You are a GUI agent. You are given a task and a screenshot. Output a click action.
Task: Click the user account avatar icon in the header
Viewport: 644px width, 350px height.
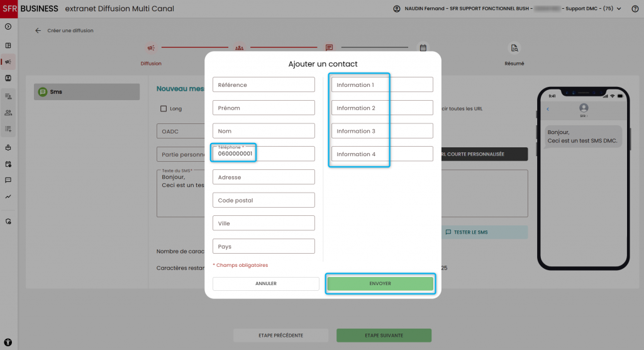397,9
